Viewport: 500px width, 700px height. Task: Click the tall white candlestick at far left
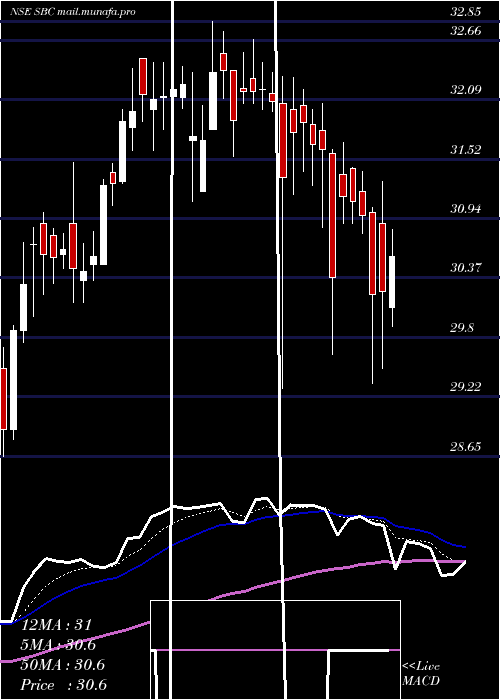click(13, 380)
